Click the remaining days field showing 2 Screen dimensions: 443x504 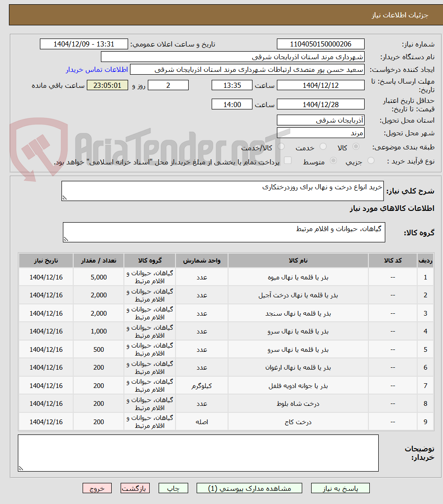pyautogui.click(x=168, y=85)
